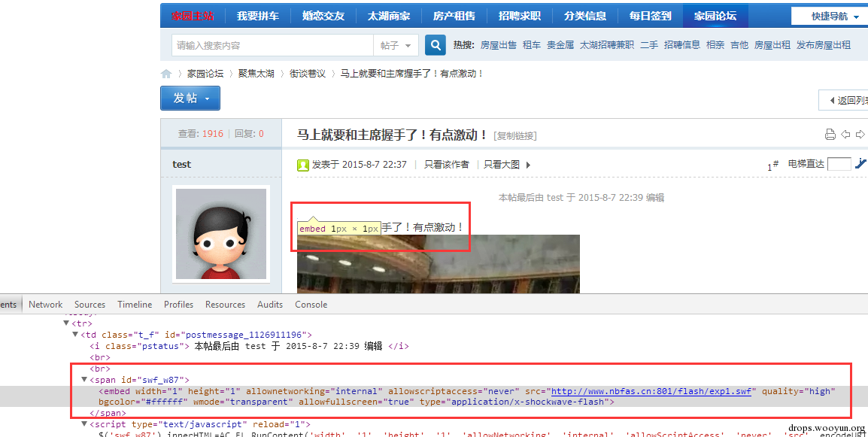Collapse the tr node in DOM tree
The height and width of the screenshot is (437, 868).
[x=66, y=323]
